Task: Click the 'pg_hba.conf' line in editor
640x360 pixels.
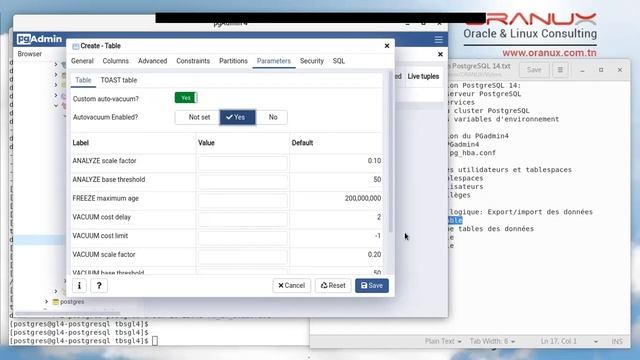Action: click(x=472, y=153)
